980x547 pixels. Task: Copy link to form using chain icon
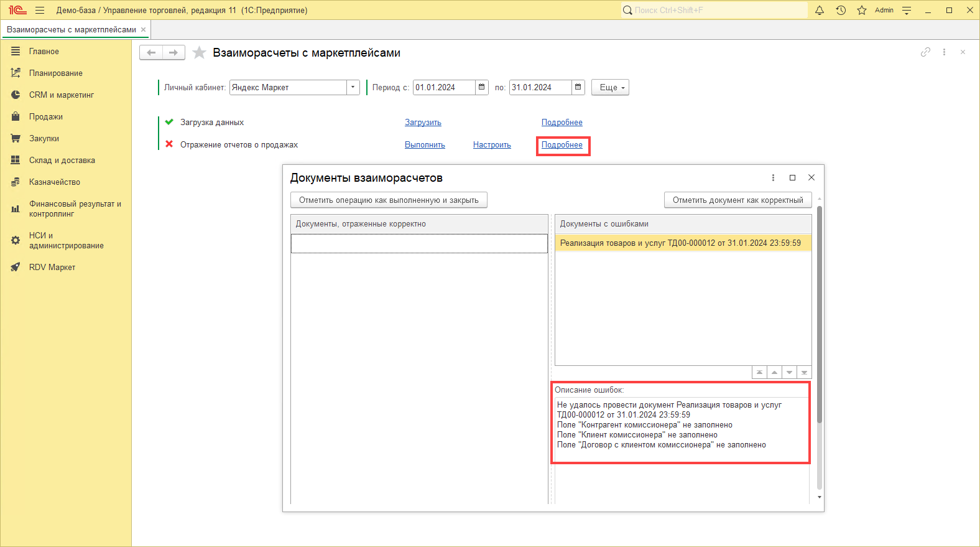pyautogui.click(x=925, y=52)
